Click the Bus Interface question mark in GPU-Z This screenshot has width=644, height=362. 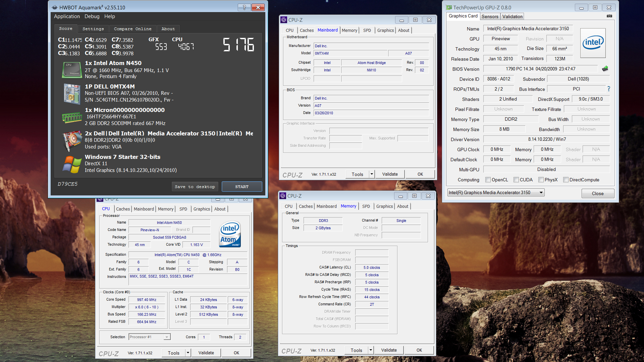[608, 89]
